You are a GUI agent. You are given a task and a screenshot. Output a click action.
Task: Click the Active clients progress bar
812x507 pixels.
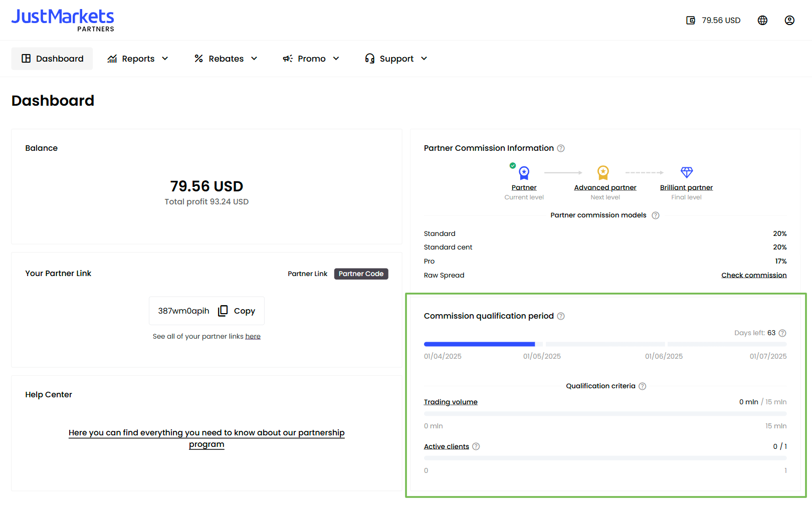tap(605, 458)
